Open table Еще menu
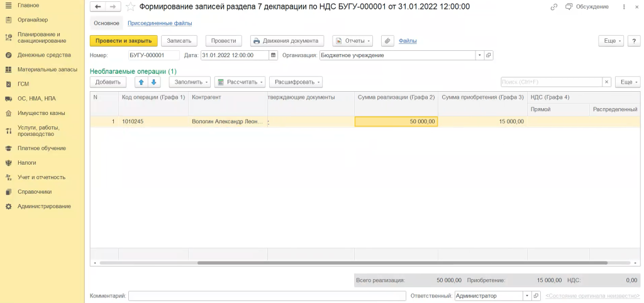 (628, 82)
